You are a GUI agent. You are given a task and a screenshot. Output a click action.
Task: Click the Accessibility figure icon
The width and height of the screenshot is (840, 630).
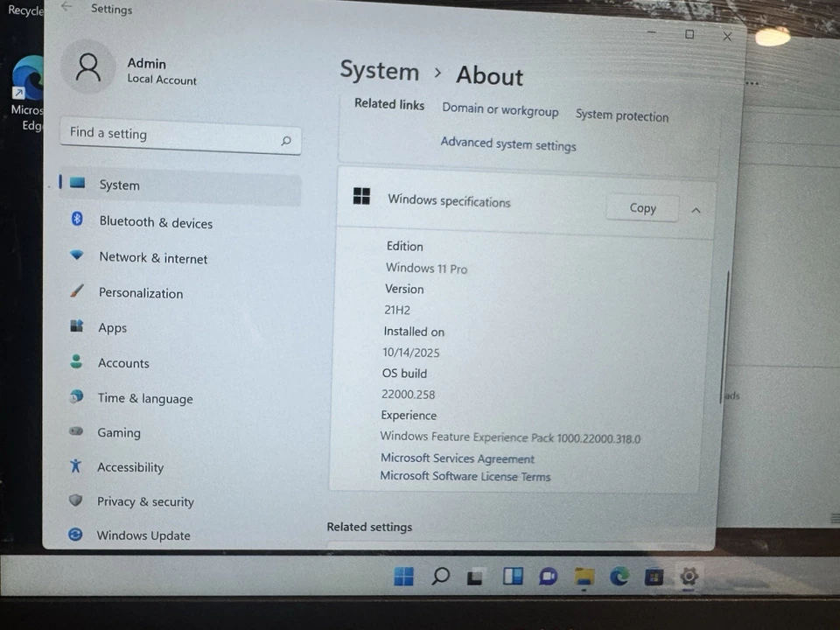(x=75, y=465)
